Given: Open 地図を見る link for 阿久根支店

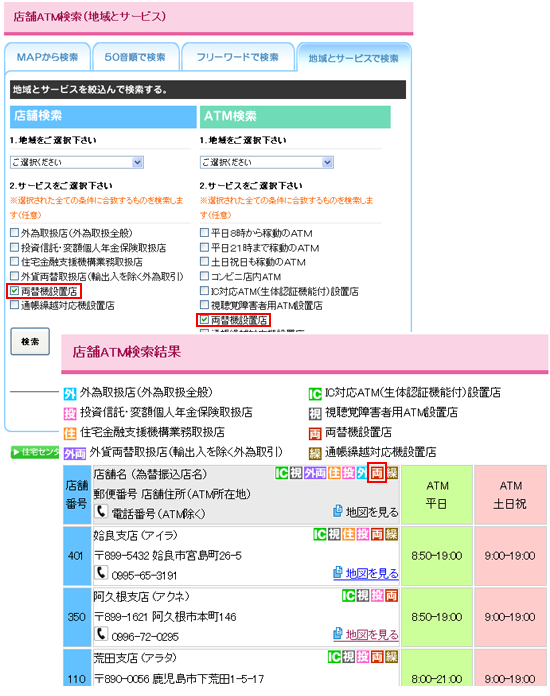Looking at the screenshot, I should click(x=372, y=635).
